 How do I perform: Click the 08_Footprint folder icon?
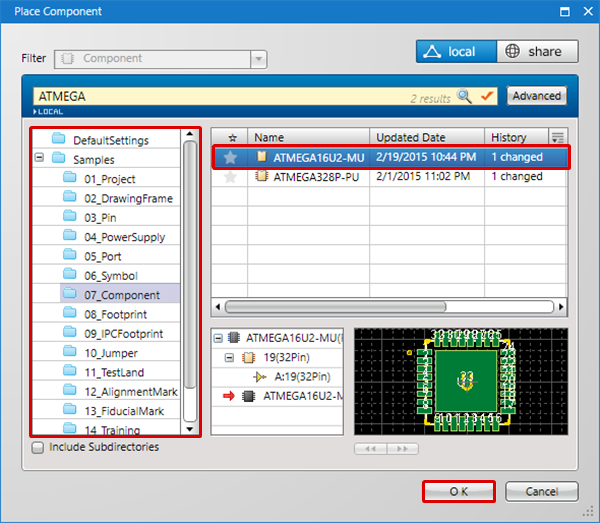70,313
